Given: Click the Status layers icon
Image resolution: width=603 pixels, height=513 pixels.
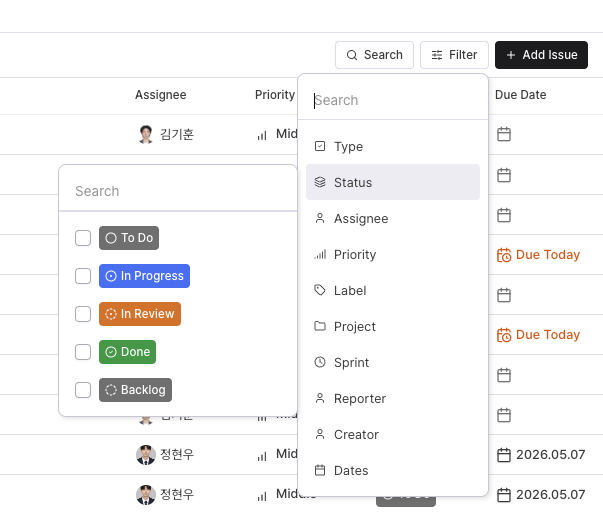Looking at the screenshot, I should [x=320, y=182].
